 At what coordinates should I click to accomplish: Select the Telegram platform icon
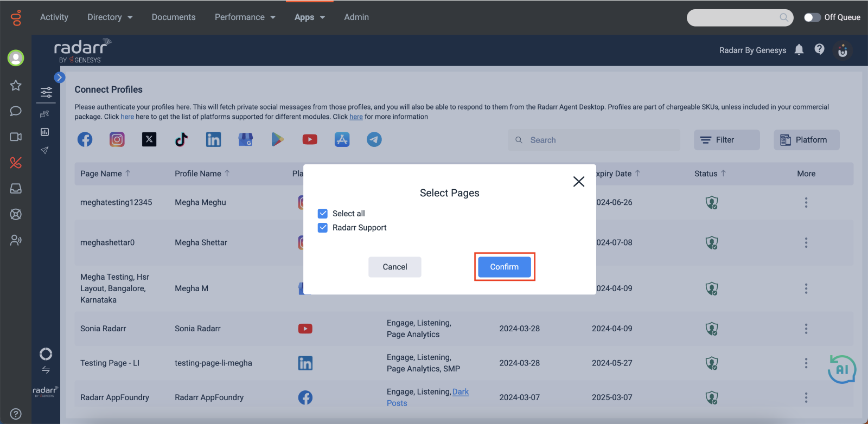point(374,140)
